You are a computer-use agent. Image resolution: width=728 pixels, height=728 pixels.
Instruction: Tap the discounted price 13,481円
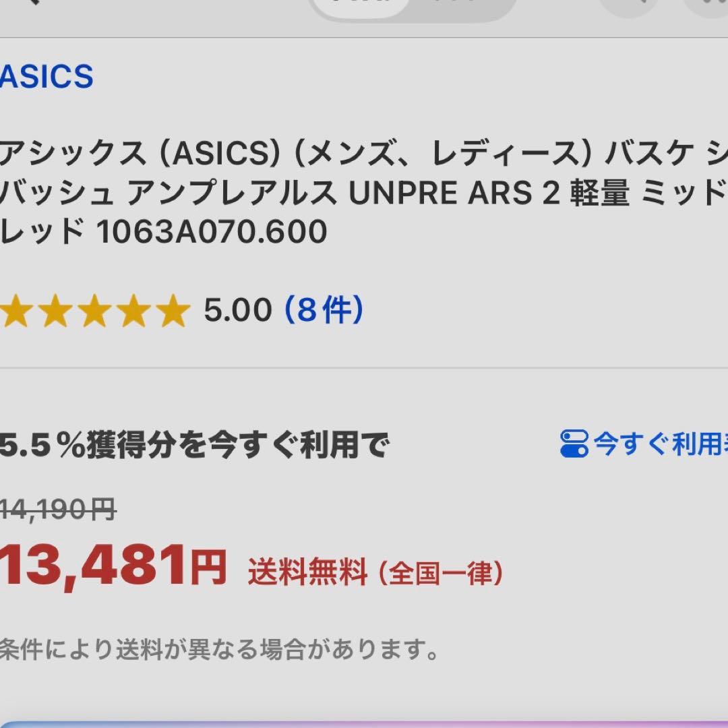(111, 566)
